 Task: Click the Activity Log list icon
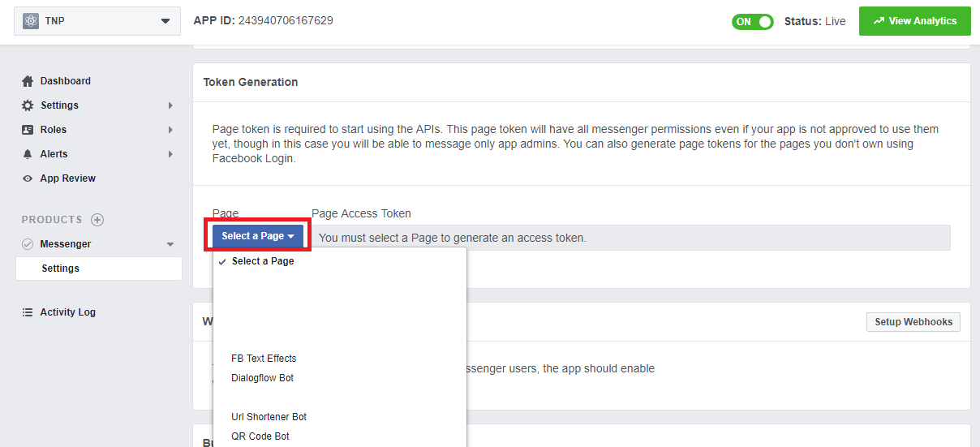click(28, 312)
